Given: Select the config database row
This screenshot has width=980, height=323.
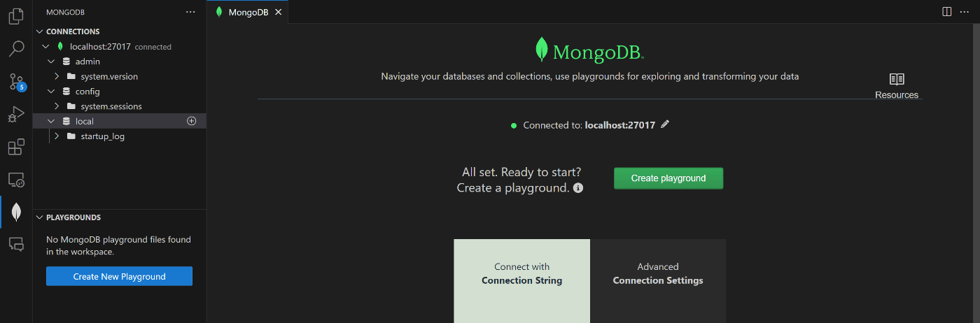Looking at the screenshot, I should pos(120,92).
